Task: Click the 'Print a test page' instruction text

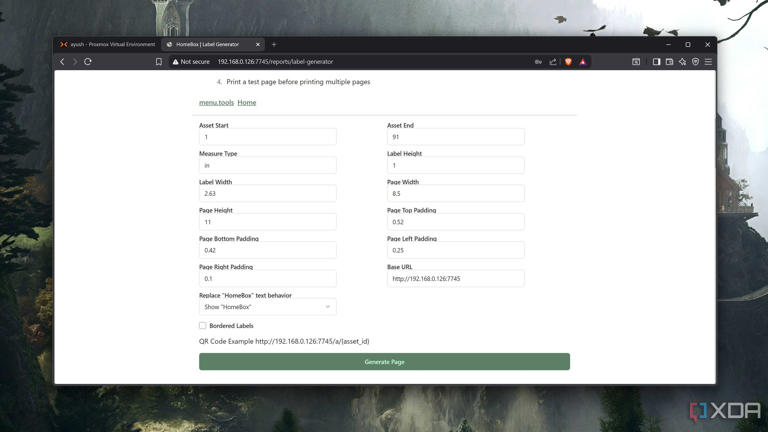Action: point(298,82)
